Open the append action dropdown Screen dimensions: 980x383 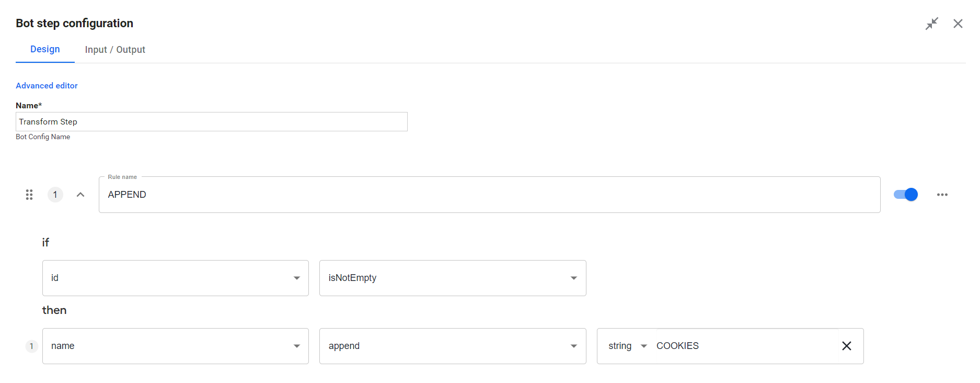pos(453,346)
